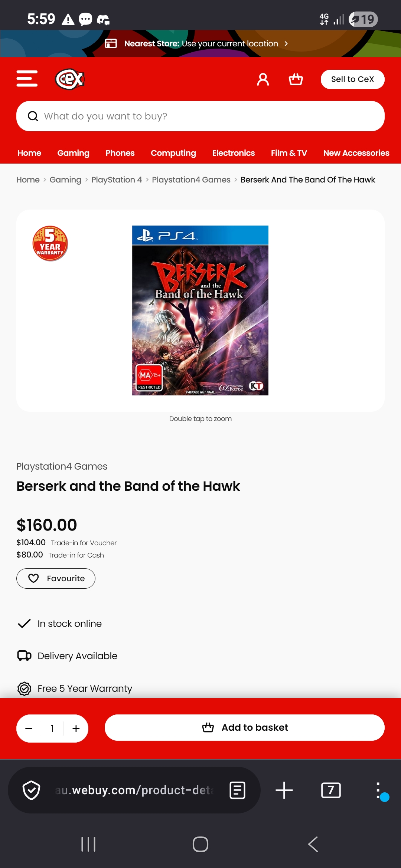Focus the product search field
401x868 pixels.
[200, 116]
